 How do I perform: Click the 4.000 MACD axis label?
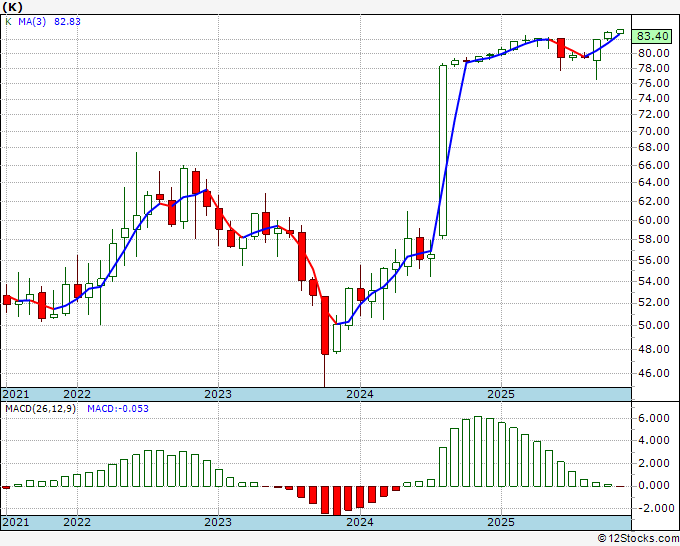[654, 441]
